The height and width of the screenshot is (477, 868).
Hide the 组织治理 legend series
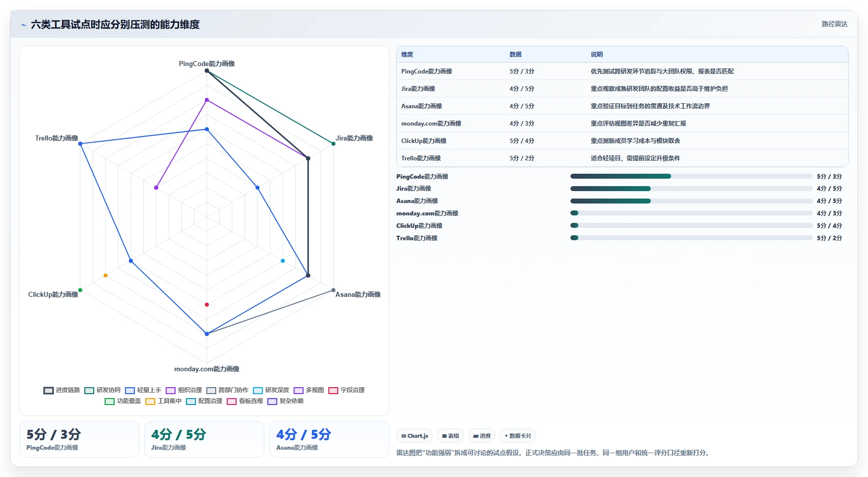click(184, 390)
